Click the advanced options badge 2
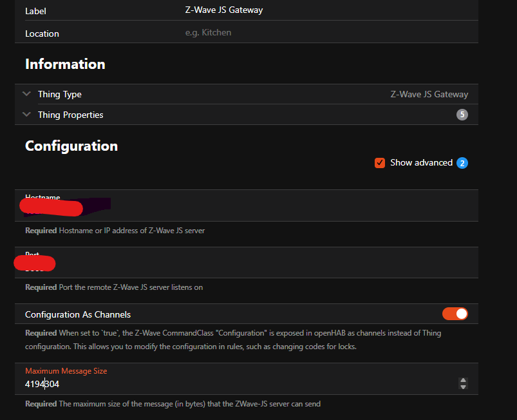Image resolution: width=517 pixels, height=420 pixels. [x=462, y=163]
